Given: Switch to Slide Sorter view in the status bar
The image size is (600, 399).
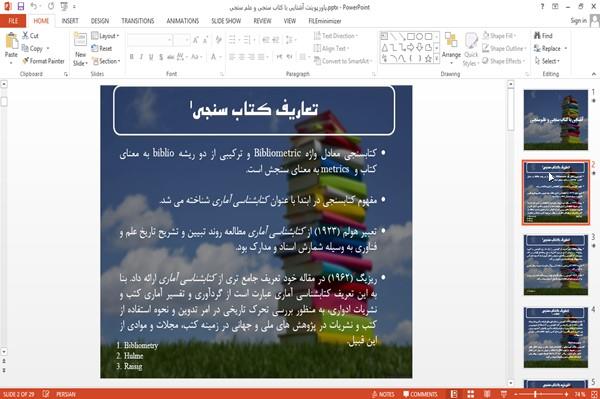Looking at the screenshot, I should [x=470, y=394].
